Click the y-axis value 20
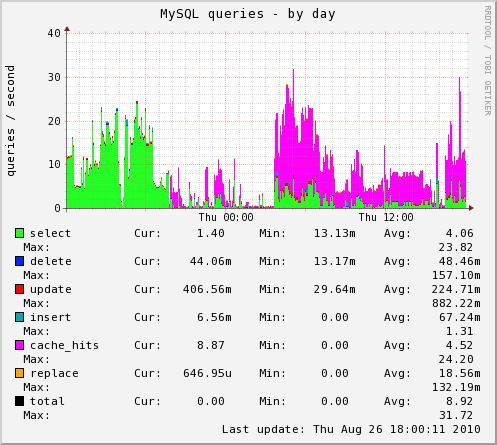This screenshot has height=445, width=497. (54, 121)
